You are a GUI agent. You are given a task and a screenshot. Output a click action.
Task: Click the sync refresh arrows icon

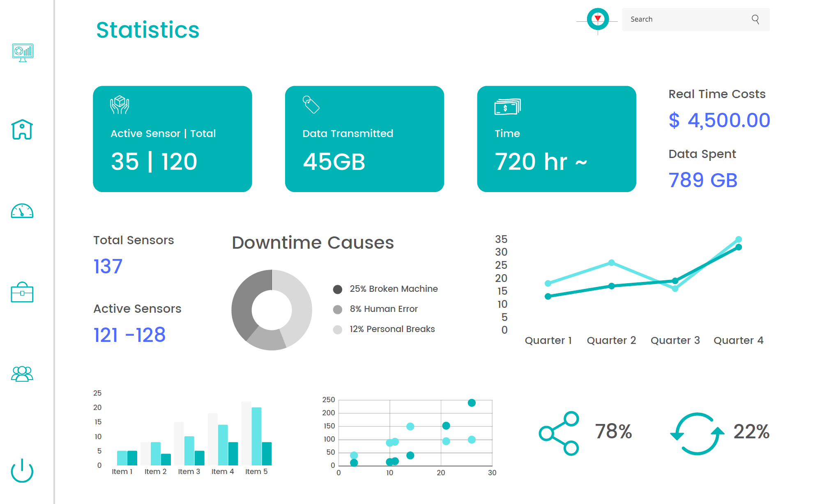click(697, 433)
